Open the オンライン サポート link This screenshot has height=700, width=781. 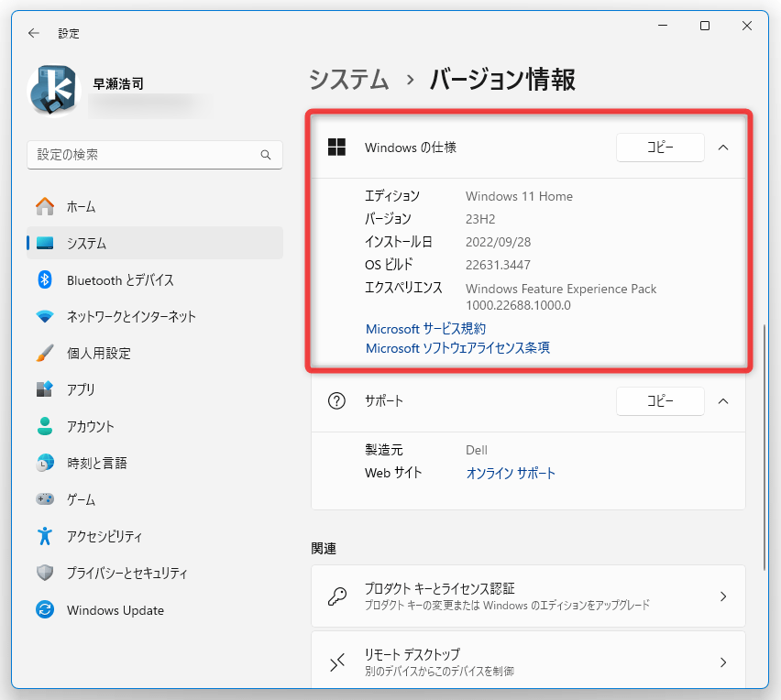point(511,473)
